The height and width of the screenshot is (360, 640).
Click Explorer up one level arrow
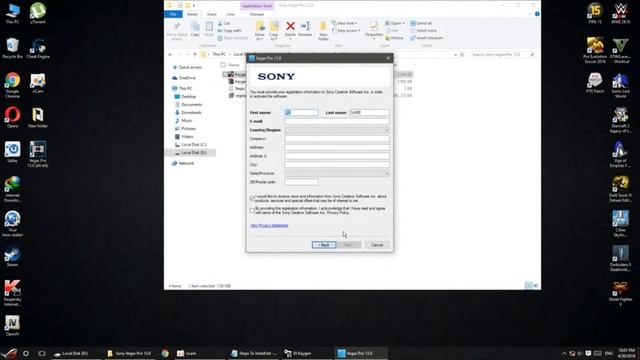pyautogui.click(x=195, y=55)
